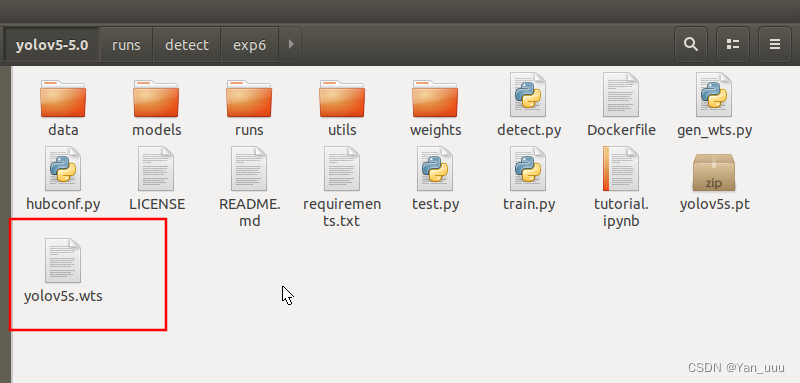Click the 'utils' folder name label

[x=342, y=130]
